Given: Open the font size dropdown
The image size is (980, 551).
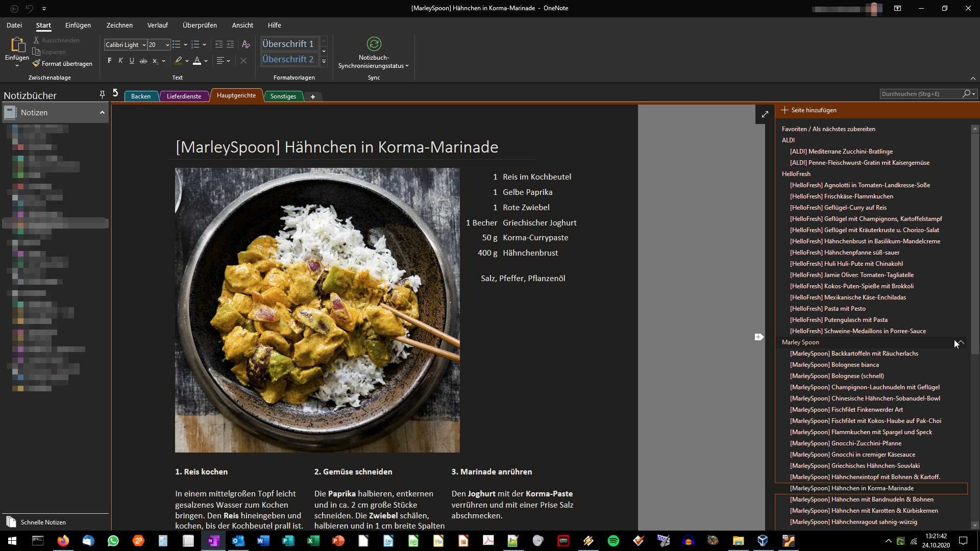Looking at the screenshot, I should pyautogui.click(x=167, y=45).
